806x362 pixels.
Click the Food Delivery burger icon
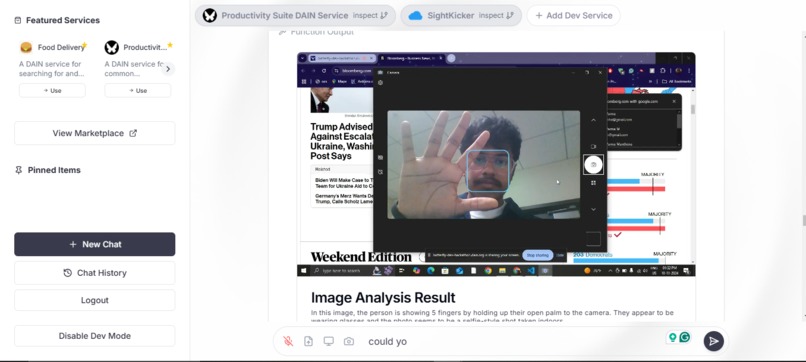[x=26, y=47]
